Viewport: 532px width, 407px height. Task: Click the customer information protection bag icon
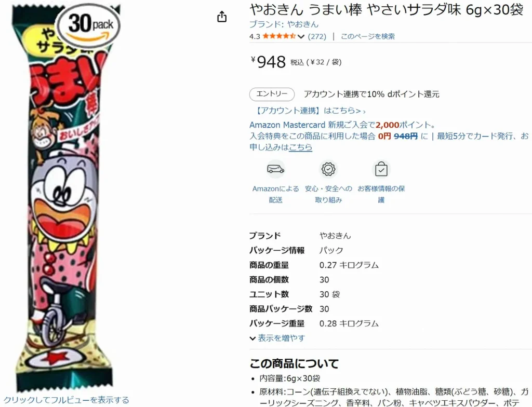381,169
